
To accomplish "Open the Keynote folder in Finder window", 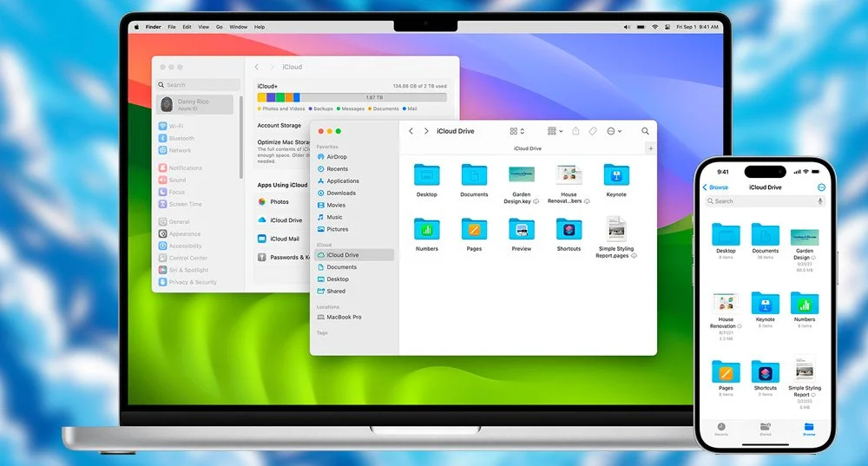I will point(616,175).
